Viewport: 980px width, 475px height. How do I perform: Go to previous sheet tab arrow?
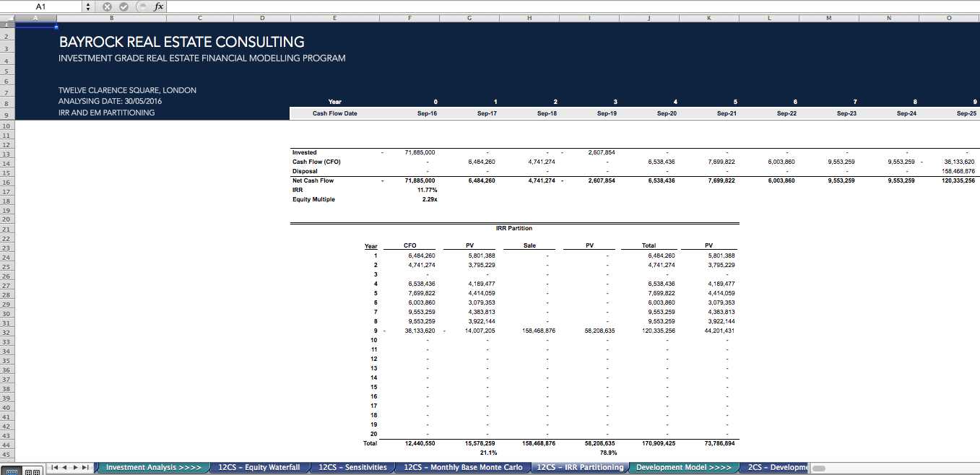click(65, 468)
